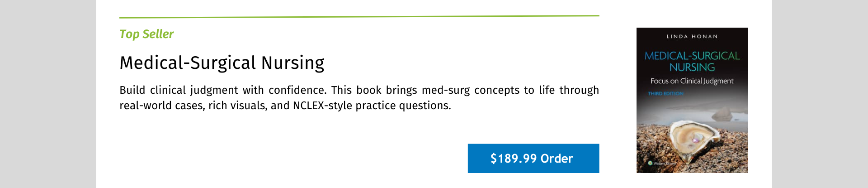Open the Medical-Surgical Nursing book cover thumbnail
Screen dimensions: 868x188
(x=692, y=101)
